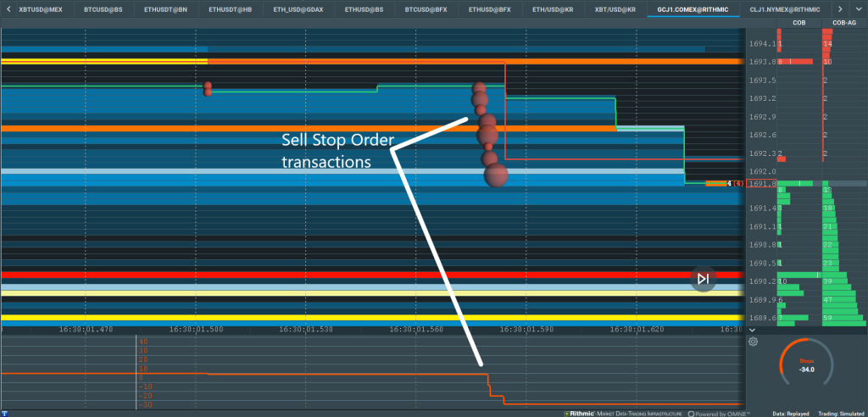
Task: Click the 40 value on the indicator axis
Action: [x=143, y=342]
